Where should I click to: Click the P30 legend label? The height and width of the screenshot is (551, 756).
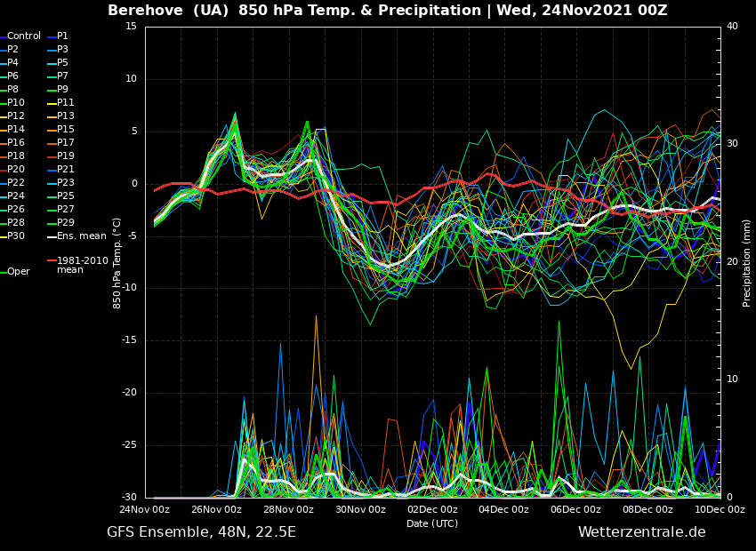[x=16, y=236]
